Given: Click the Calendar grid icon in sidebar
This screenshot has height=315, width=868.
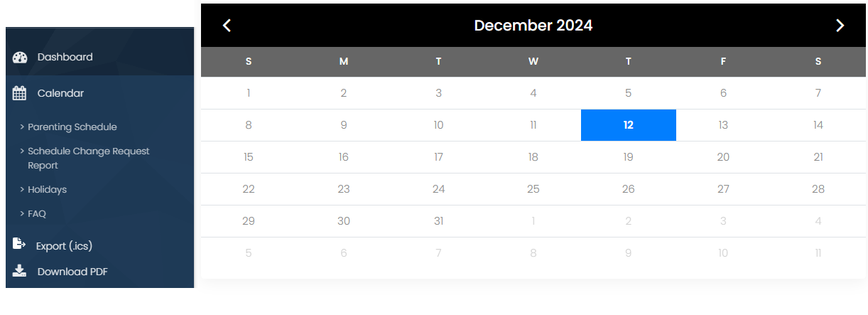Looking at the screenshot, I should click(20, 93).
